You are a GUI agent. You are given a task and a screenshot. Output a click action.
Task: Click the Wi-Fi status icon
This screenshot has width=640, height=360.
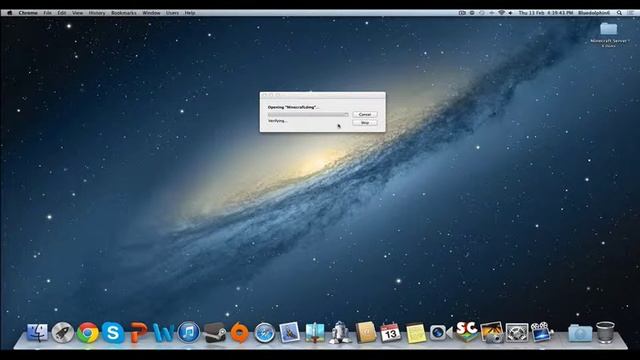coord(501,13)
